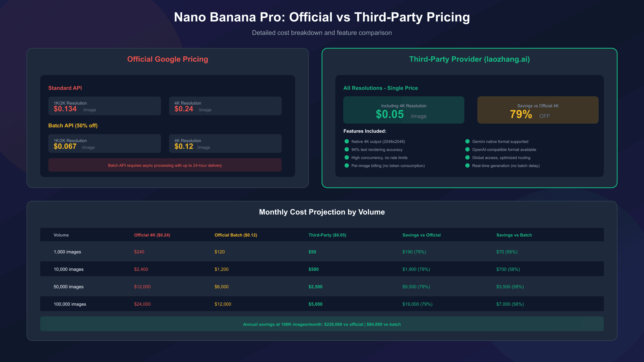Select the 100,000 images table row
The height and width of the screenshot is (362, 644).
[322, 304]
